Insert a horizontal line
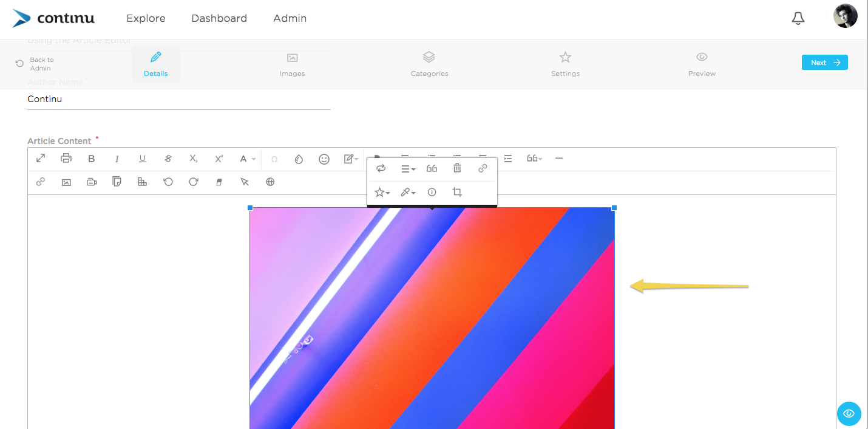Image resolution: width=868 pixels, height=429 pixels. [559, 159]
